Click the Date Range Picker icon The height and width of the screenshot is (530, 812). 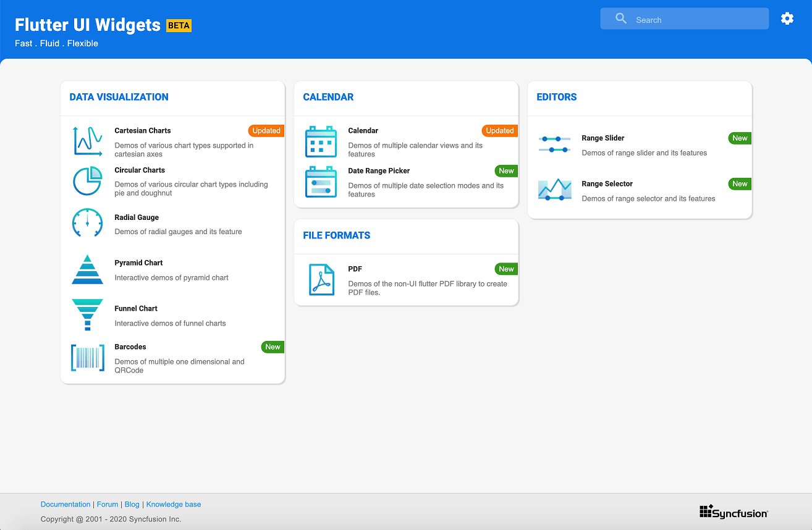click(x=321, y=182)
